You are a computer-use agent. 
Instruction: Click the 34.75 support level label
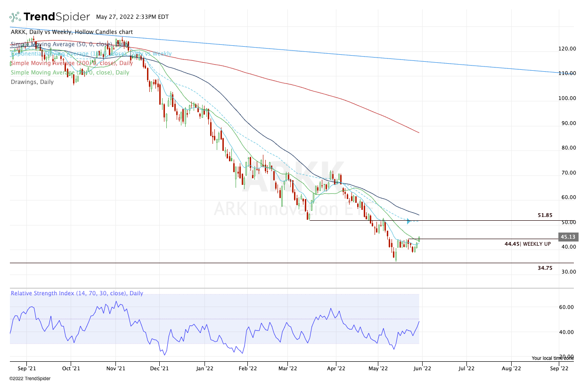coord(545,268)
